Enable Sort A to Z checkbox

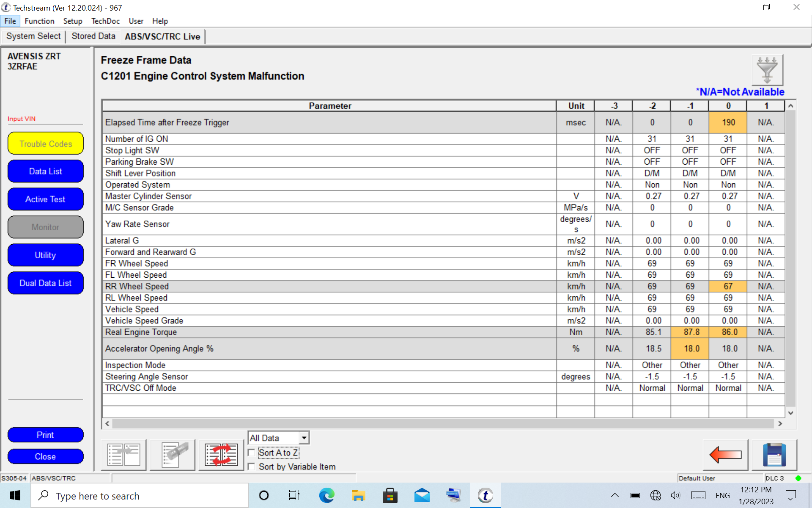252,453
